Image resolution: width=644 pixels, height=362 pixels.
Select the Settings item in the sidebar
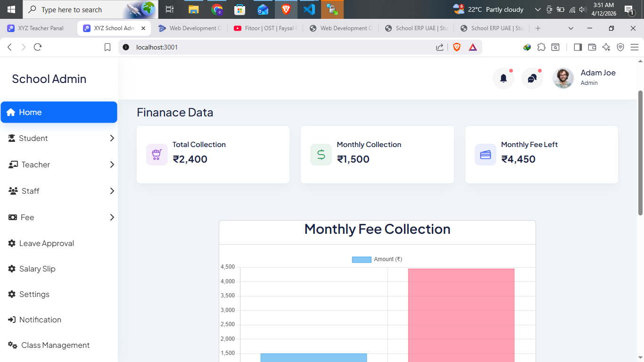coord(34,294)
